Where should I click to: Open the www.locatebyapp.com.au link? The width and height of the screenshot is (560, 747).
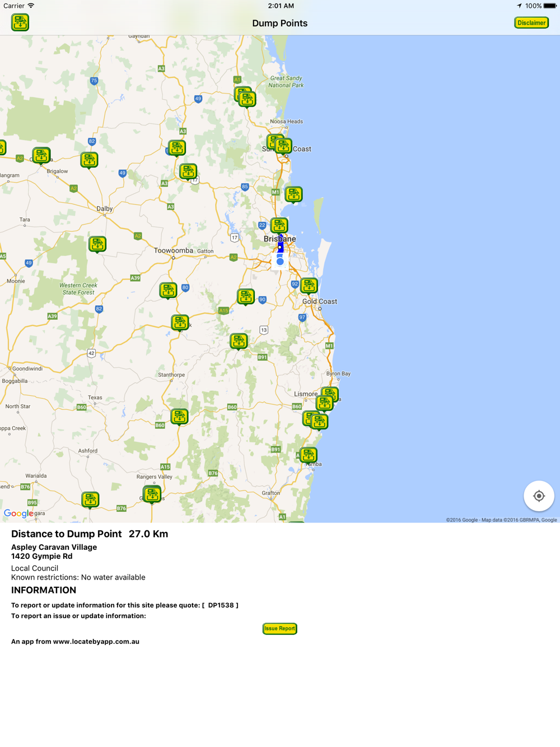coord(96,641)
